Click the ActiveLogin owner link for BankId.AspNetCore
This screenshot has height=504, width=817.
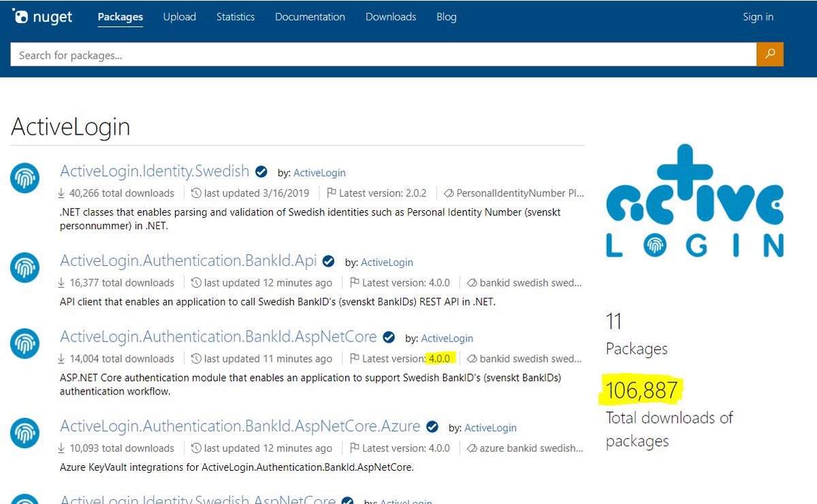tap(447, 339)
